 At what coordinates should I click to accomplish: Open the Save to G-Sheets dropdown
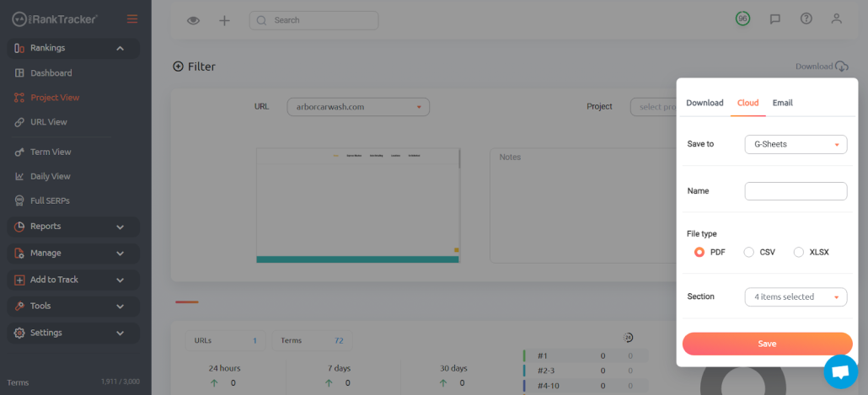796,144
